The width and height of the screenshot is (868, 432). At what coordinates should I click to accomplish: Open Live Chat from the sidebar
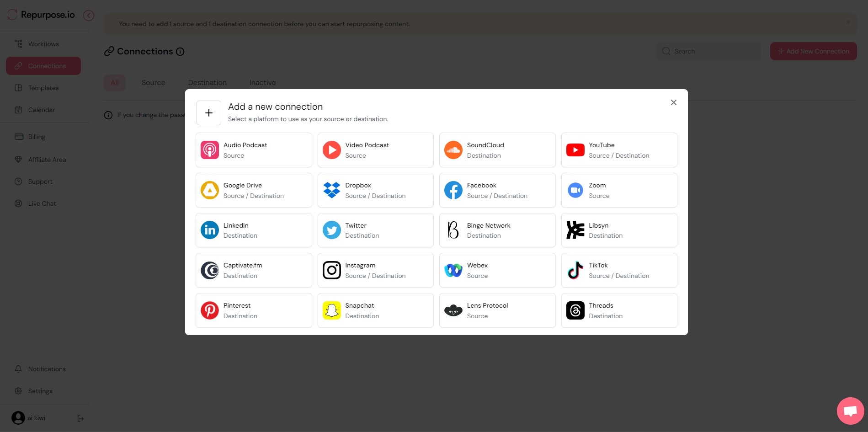43,203
